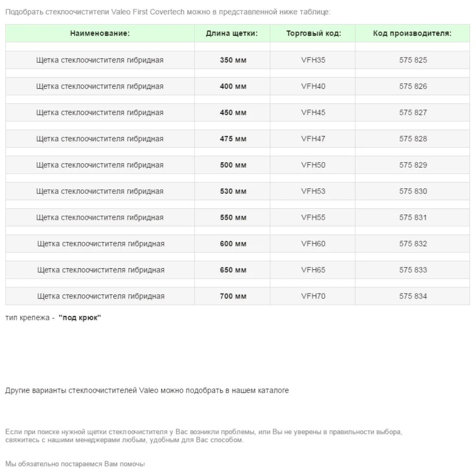The image size is (476, 476).
Task: Click the "Длина щетки:" column header
Action: click(232, 34)
